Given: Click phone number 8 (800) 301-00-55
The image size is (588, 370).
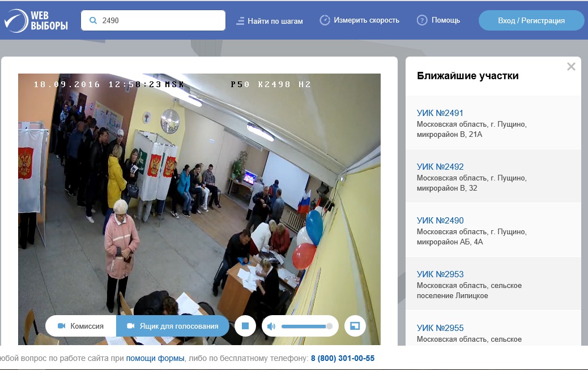Looking at the screenshot, I should [343, 358].
